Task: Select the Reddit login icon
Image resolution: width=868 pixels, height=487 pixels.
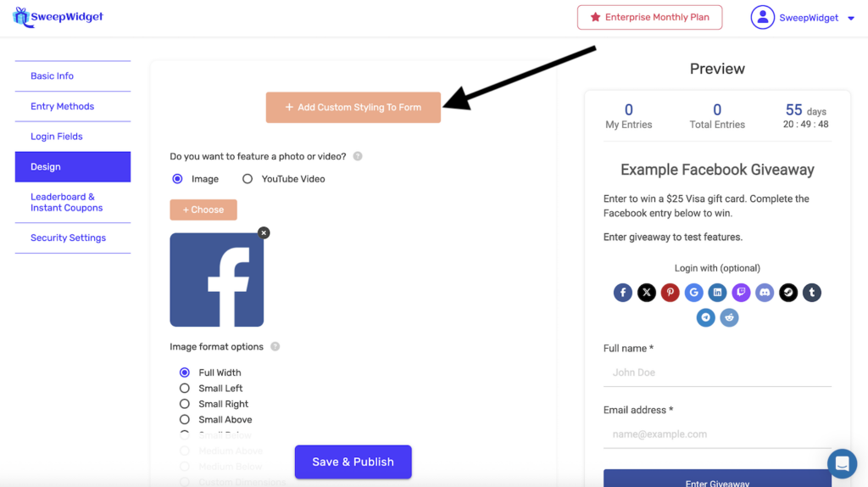Action: [x=729, y=317]
